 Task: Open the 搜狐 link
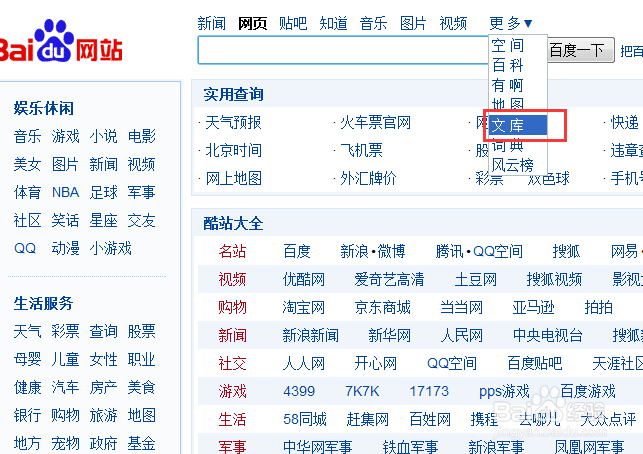(x=566, y=251)
